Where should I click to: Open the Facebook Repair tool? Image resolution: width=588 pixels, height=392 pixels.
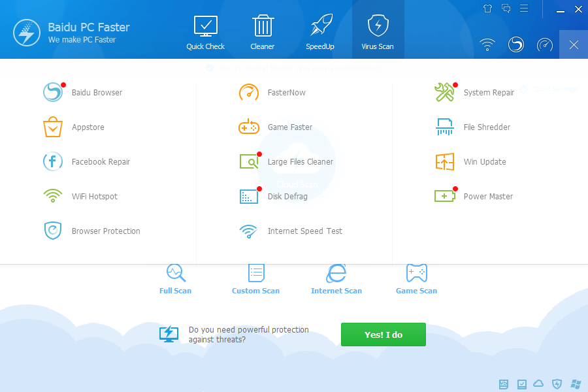pos(86,161)
